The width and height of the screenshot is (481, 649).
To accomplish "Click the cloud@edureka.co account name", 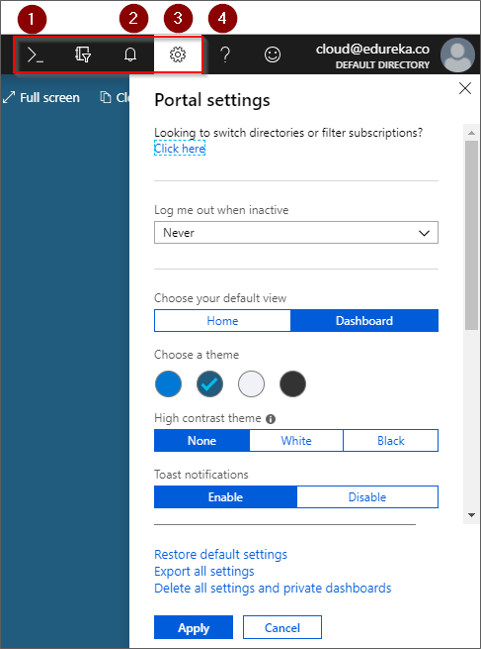I will 373,49.
